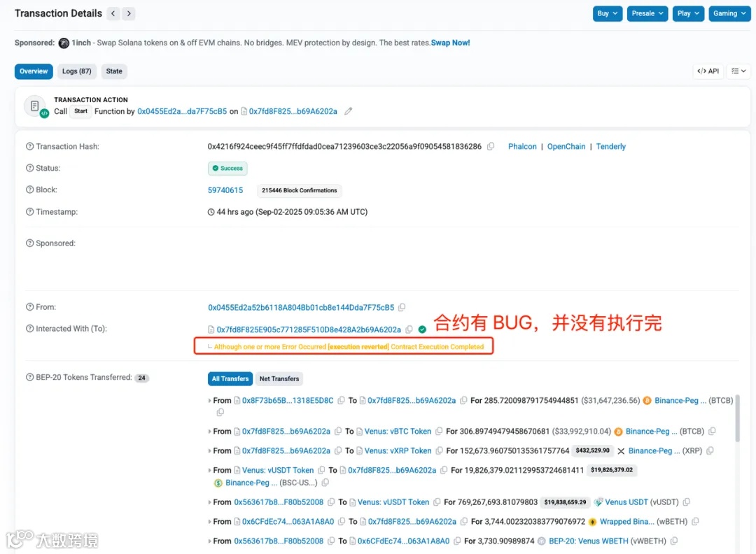Copy the From address
The height and width of the screenshot is (554, 756).
(402, 307)
